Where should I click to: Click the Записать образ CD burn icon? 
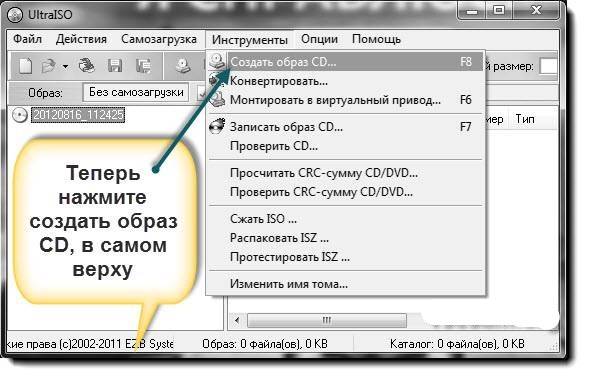[x=217, y=126]
